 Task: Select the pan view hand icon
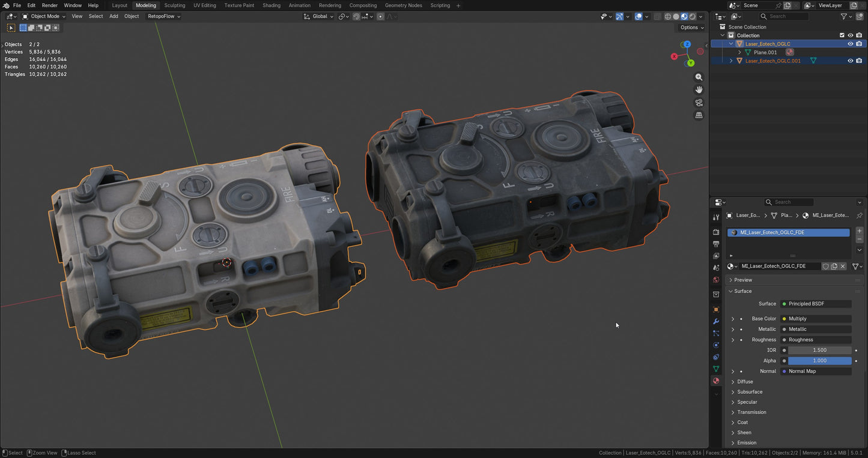click(699, 89)
